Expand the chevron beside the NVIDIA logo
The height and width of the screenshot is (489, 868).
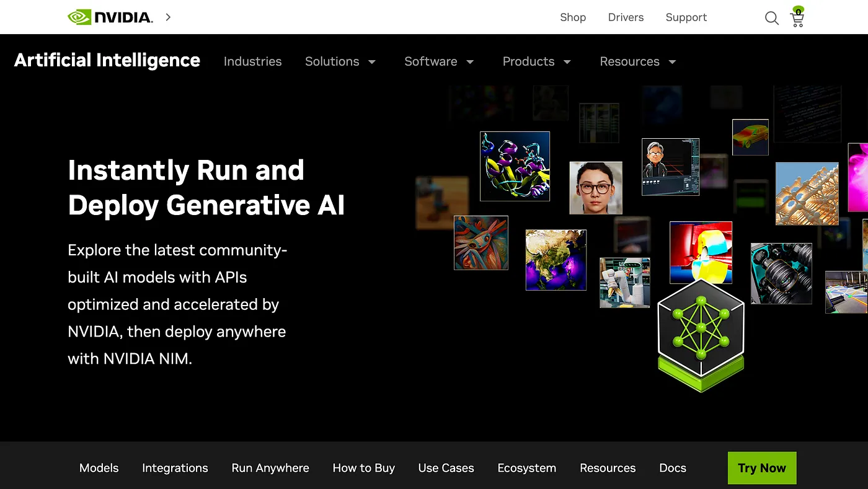(167, 17)
